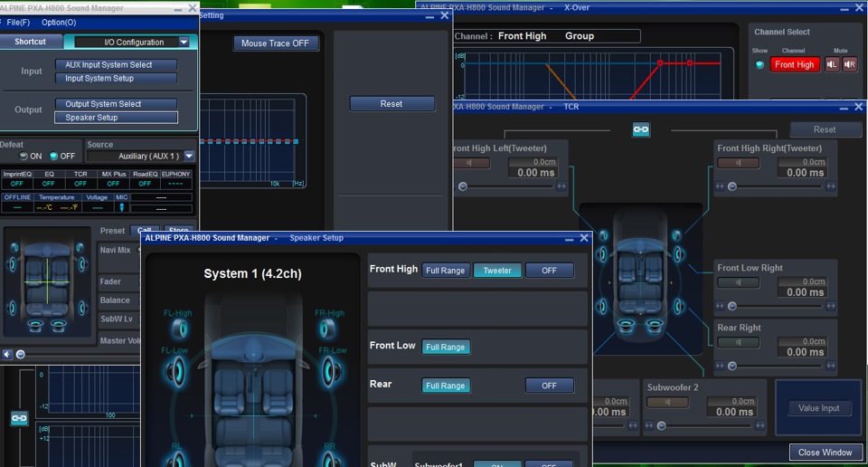868x467 pixels.
Task: Mute Rear Right in TCR window
Action: pyautogui.click(x=738, y=342)
